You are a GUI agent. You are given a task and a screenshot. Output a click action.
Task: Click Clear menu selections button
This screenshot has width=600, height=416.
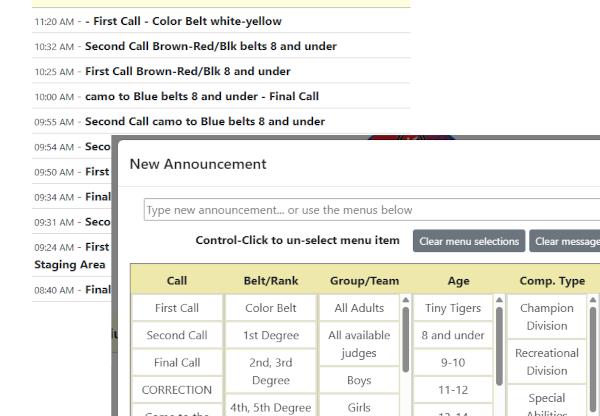click(x=469, y=241)
